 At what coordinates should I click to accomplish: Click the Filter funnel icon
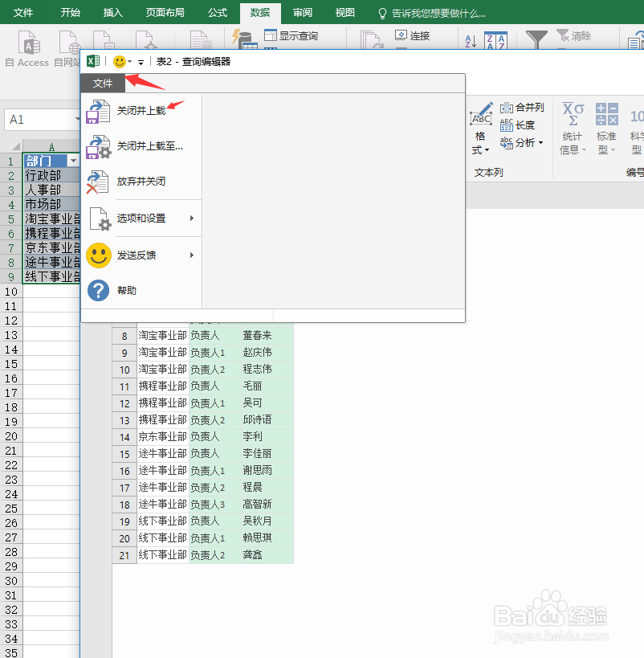point(536,39)
